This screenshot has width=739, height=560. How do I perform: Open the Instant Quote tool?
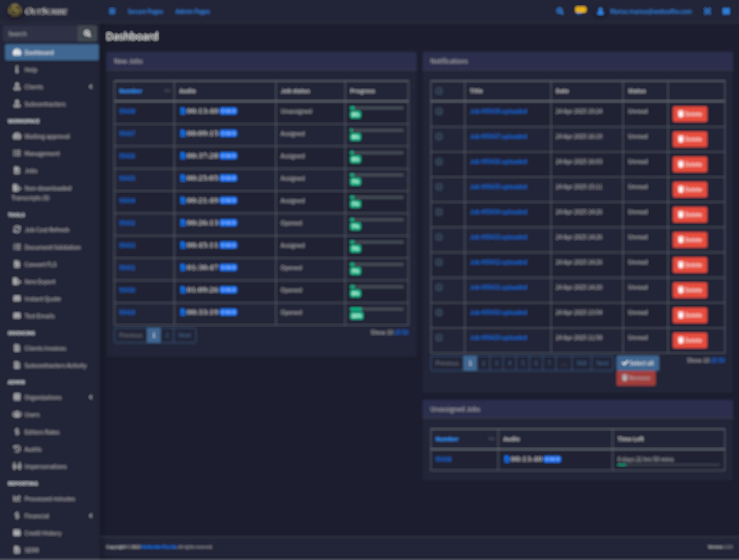(x=41, y=299)
